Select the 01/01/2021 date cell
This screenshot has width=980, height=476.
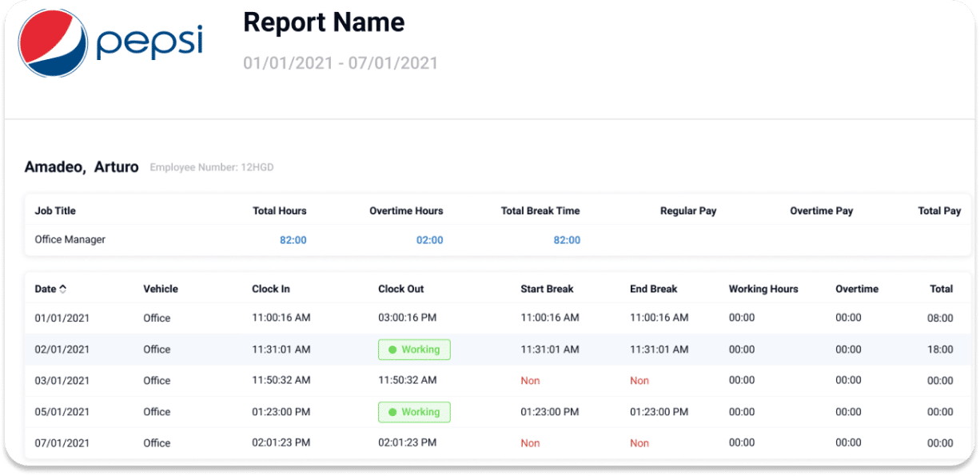pyautogui.click(x=62, y=318)
